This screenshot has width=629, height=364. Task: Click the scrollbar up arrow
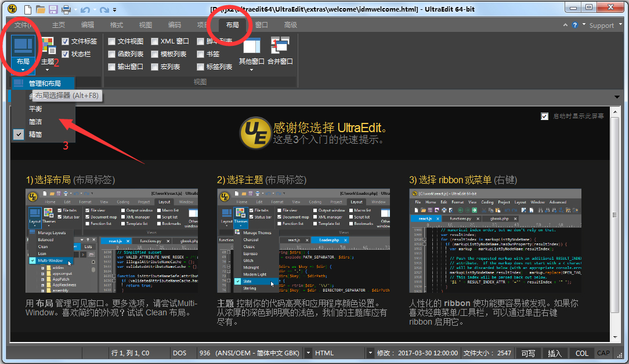[x=615, y=111]
